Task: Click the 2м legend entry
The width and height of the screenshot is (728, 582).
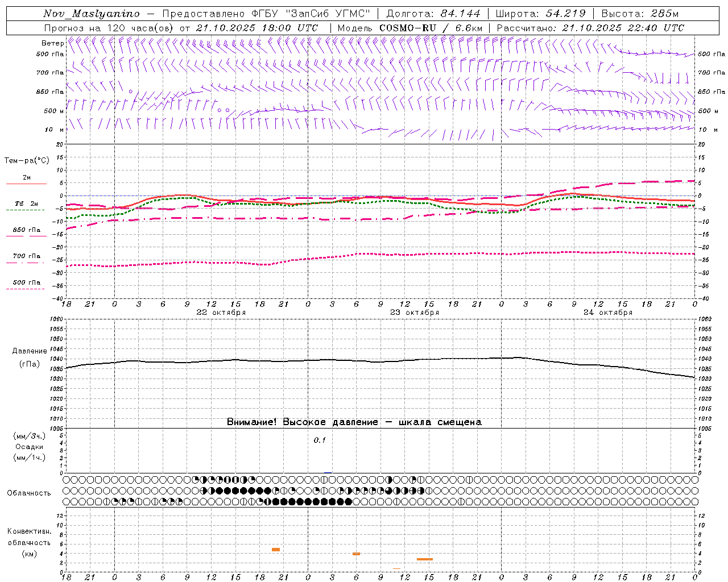Action: tap(27, 178)
